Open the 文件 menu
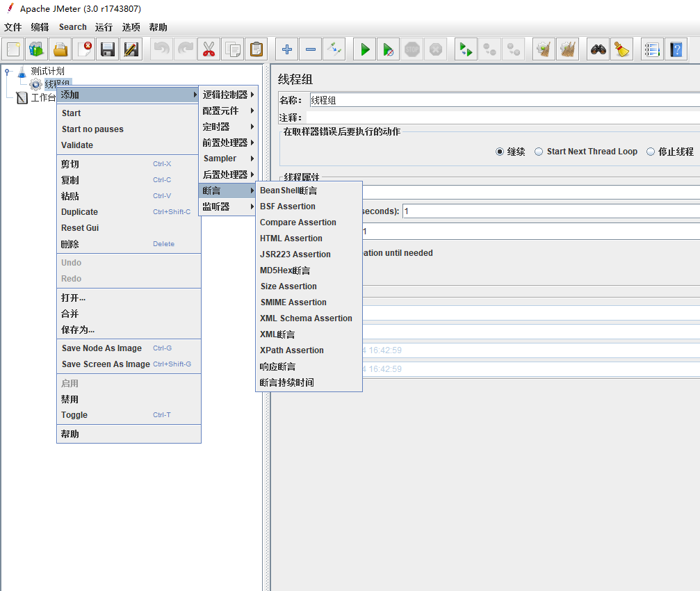The width and height of the screenshot is (700, 591). [x=13, y=27]
